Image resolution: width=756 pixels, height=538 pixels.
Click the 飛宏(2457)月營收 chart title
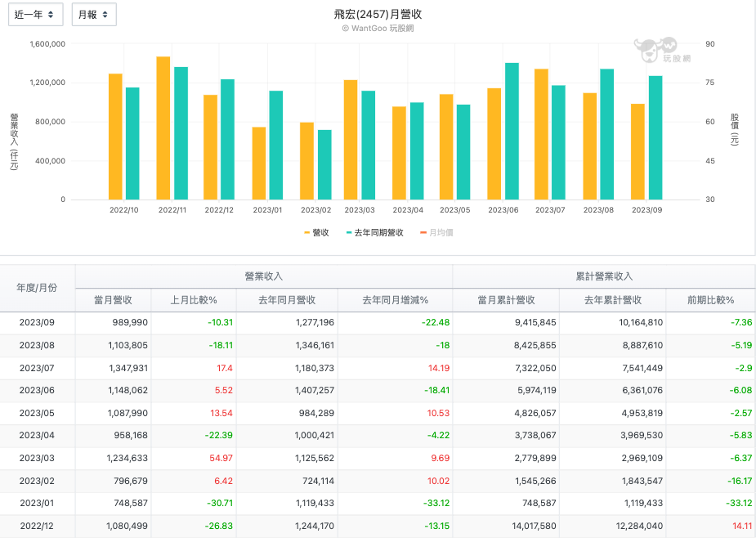tap(378, 14)
